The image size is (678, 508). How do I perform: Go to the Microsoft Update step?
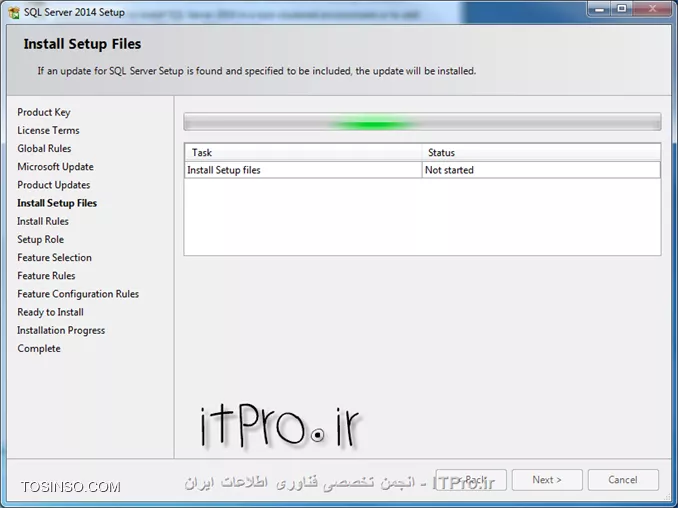55,166
